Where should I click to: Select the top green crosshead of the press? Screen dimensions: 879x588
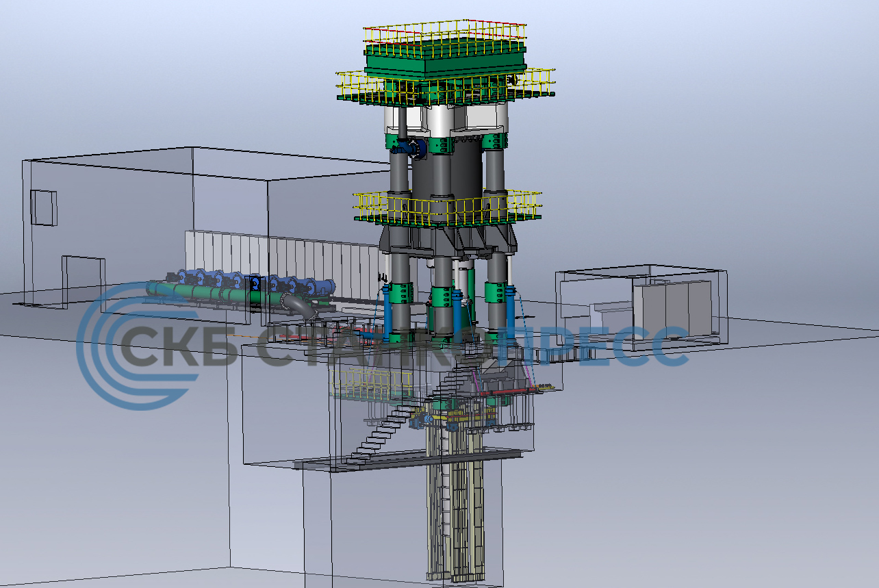click(x=445, y=61)
